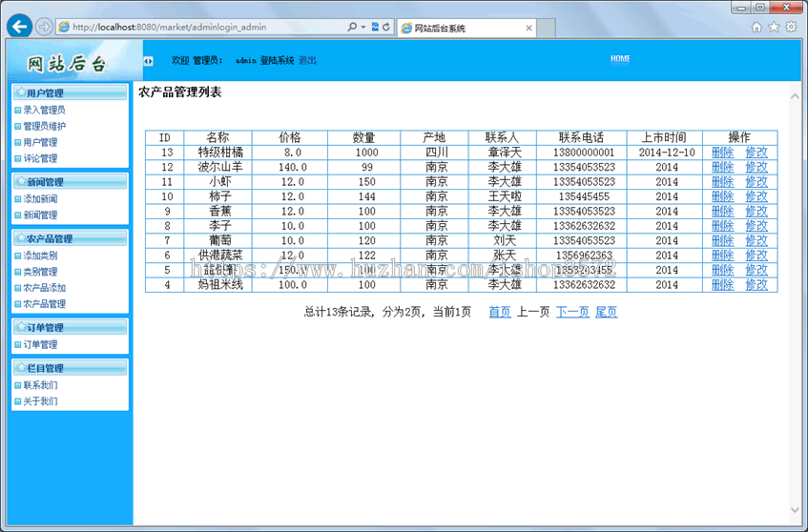Go to 尾页 last page link
The width and height of the screenshot is (808, 532).
point(607,312)
